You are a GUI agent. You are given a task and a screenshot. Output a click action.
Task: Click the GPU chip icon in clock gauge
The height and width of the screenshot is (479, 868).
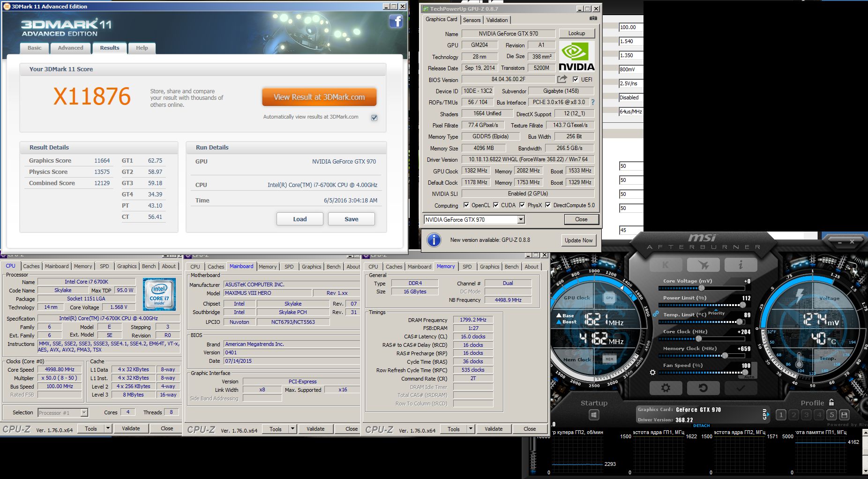pos(609,298)
